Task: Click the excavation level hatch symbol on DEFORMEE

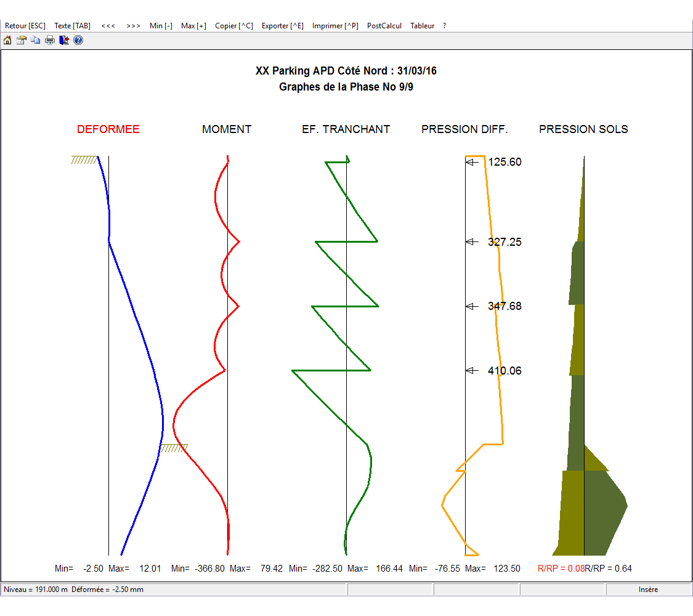Action: pos(174,448)
